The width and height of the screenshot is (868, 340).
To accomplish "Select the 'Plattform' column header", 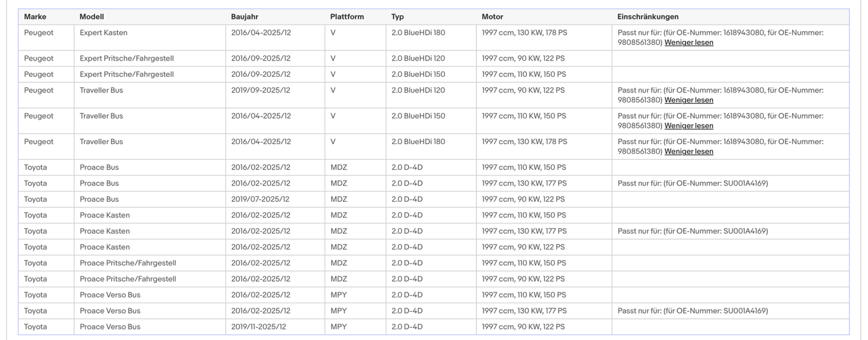I will click(347, 17).
